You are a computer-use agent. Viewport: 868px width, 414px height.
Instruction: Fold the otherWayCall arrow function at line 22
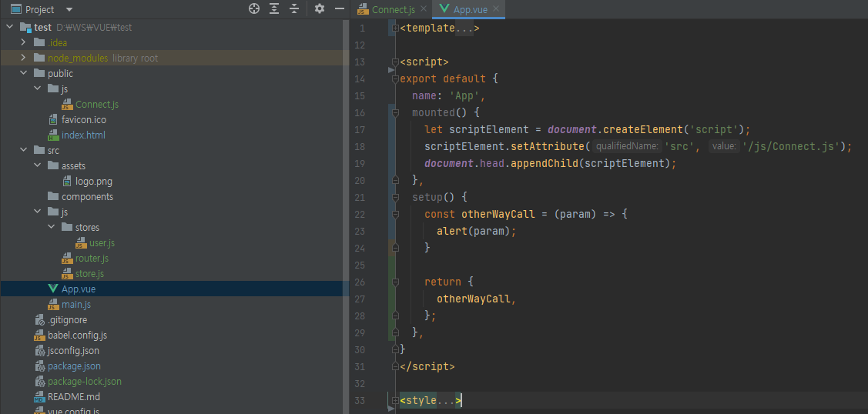click(x=395, y=214)
